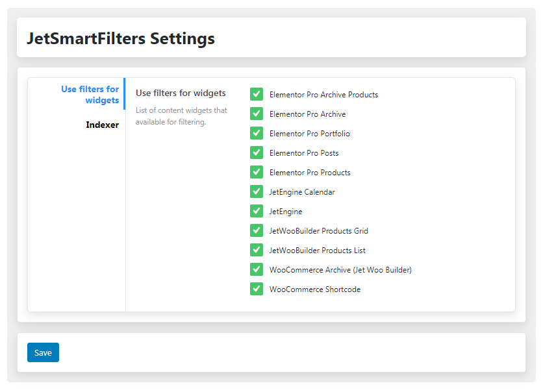
Task: Uncheck WooCommerce Archive (Jet Woo Builder)
Action: 257,269
